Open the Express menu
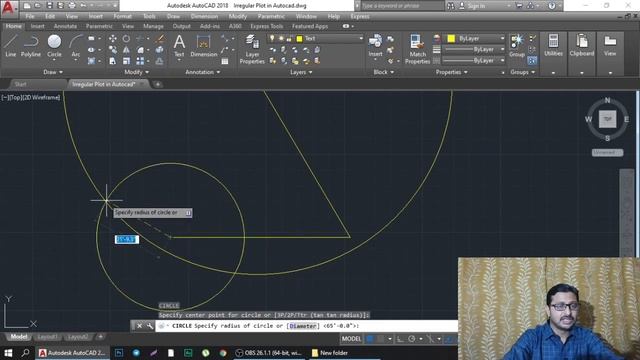640x360 pixels. coord(360,16)
